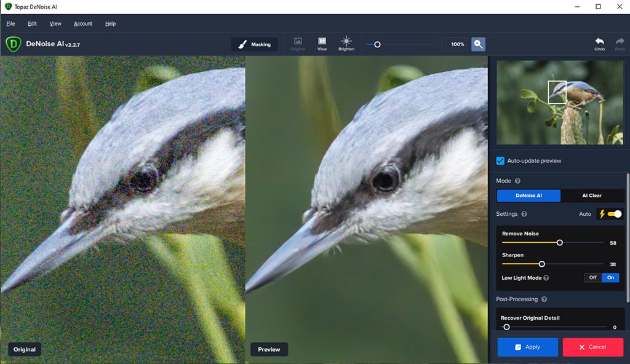The image size is (630, 364).
Task: Click the Mode help question icon
Action: click(x=517, y=181)
